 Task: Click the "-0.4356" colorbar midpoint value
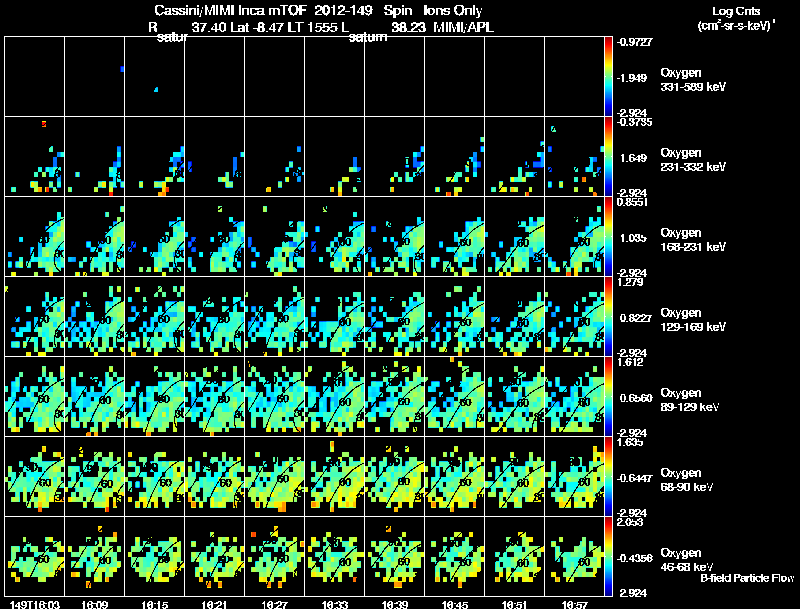pyautogui.click(x=634, y=558)
